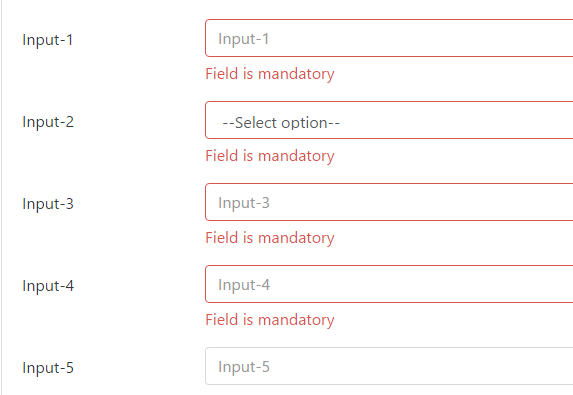The width and height of the screenshot is (573, 395).
Task: Activate the Input-5 text field
Action: pos(389,366)
